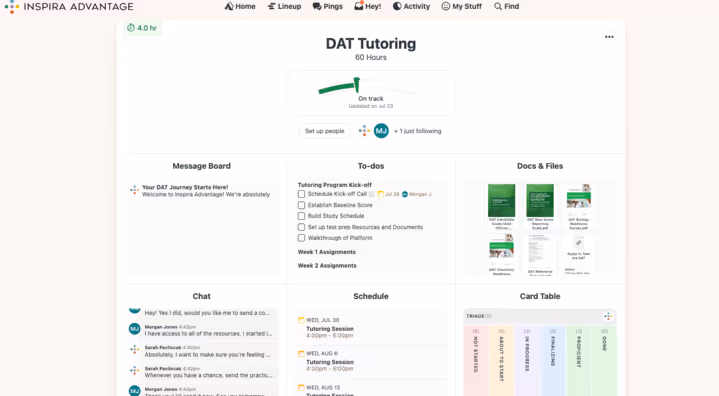Open Week 2 Assignments list
The width and height of the screenshot is (719, 396).
[x=327, y=266]
